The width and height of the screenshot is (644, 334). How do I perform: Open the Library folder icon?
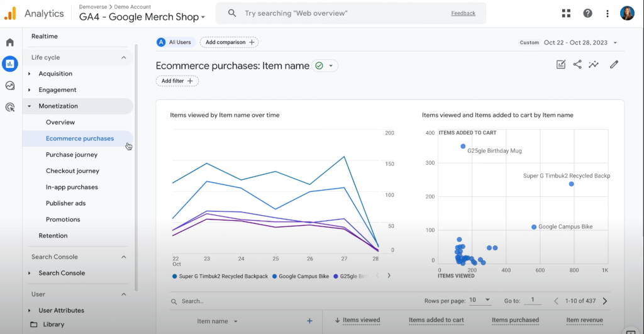34,325
